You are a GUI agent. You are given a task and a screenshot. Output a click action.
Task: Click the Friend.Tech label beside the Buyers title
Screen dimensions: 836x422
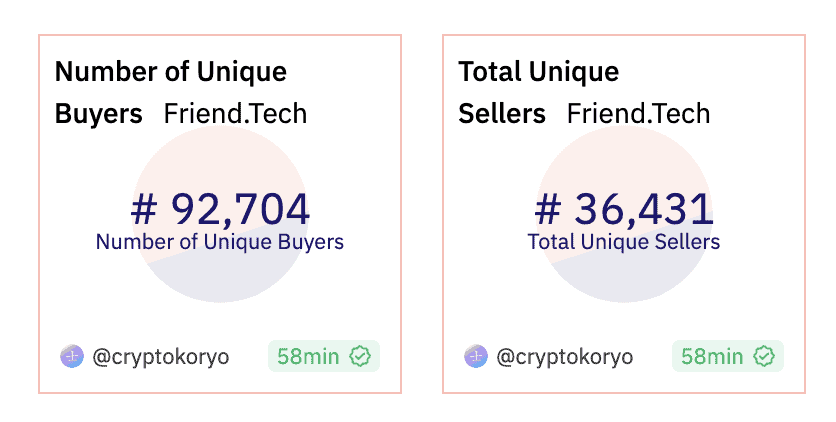(235, 114)
